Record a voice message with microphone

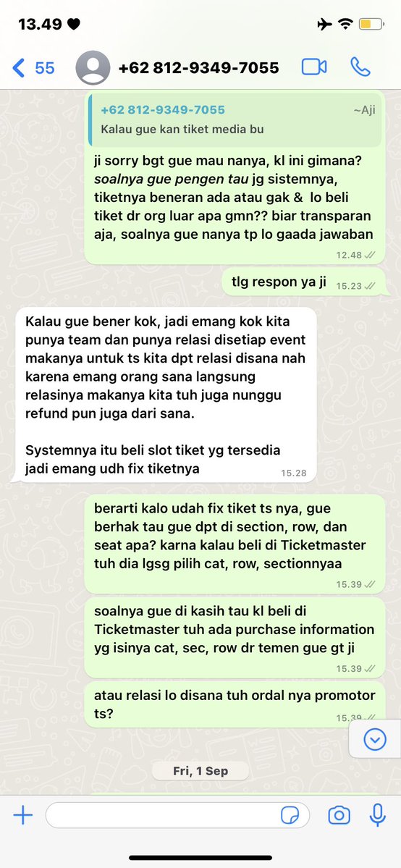coord(378,815)
